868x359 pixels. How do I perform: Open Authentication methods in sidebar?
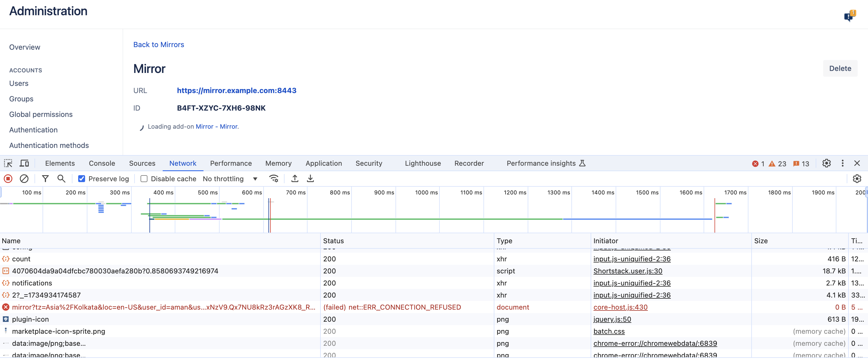[49, 146]
